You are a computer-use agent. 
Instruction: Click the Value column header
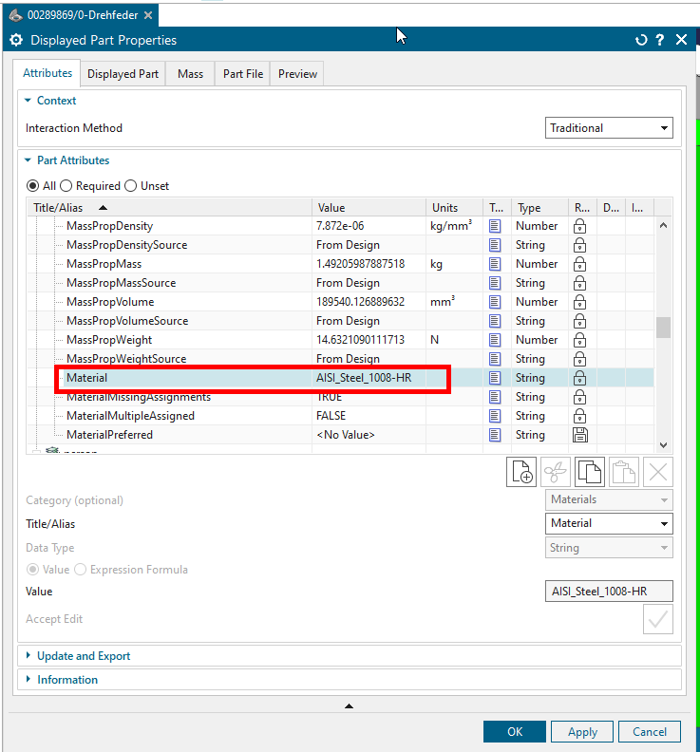[x=369, y=208]
